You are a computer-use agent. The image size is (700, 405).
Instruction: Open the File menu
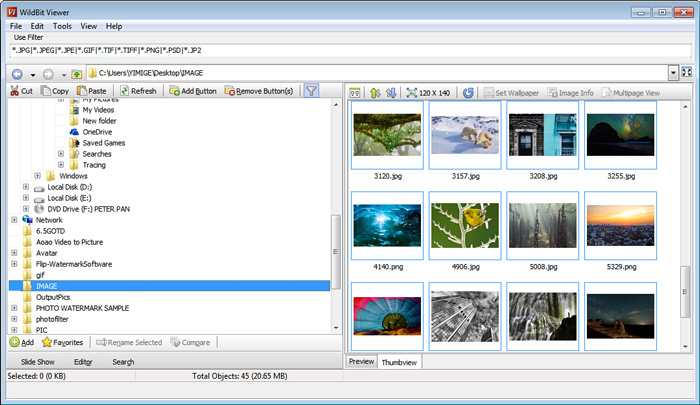(16, 26)
